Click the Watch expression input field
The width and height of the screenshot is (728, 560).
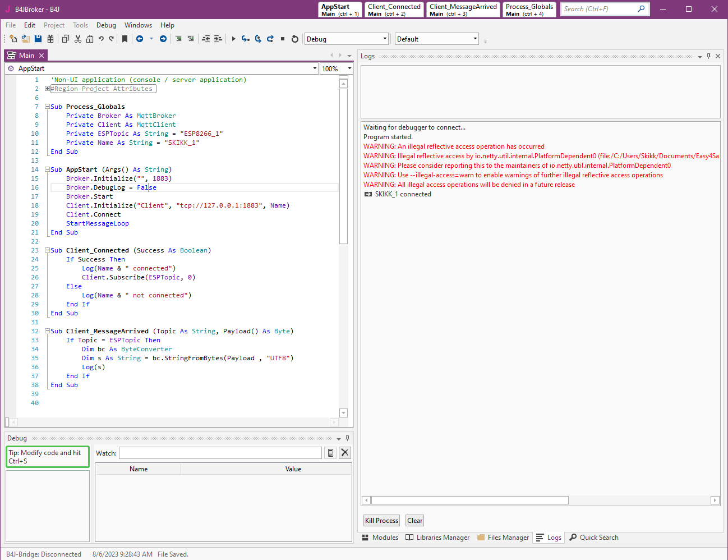(x=220, y=453)
